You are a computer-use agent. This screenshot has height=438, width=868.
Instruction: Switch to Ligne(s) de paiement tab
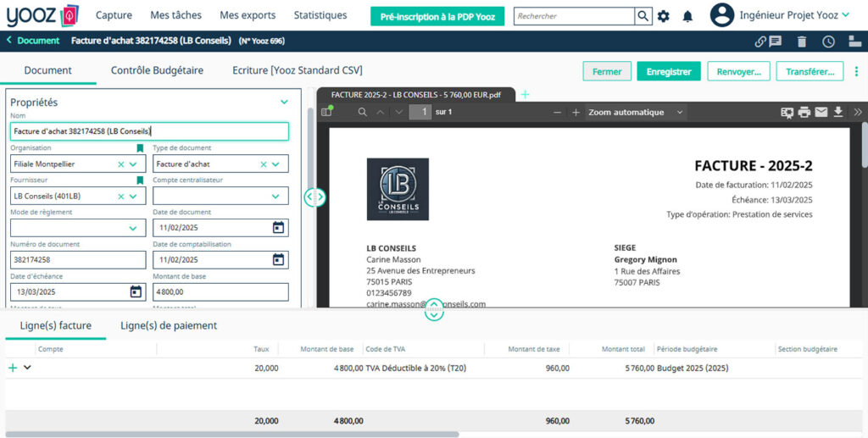(169, 325)
